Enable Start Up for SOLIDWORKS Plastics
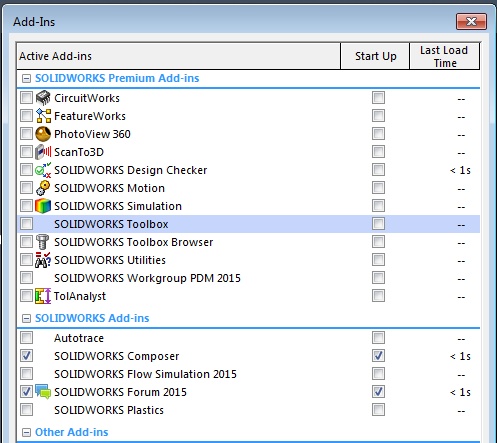The height and width of the screenshot is (443, 497). 378,410
